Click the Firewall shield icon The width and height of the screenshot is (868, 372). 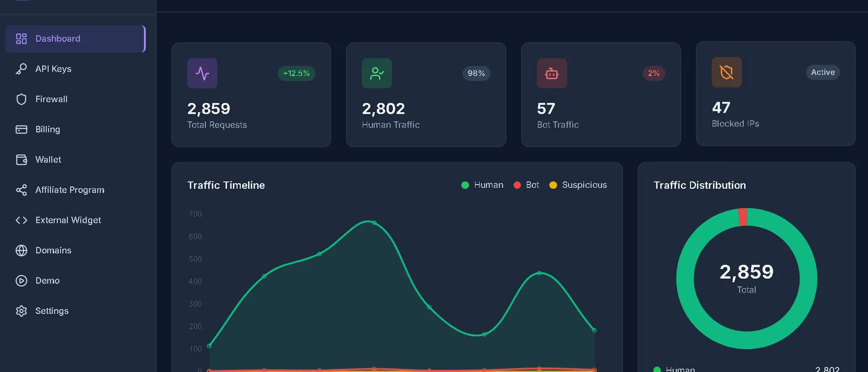(x=21, y=99)
